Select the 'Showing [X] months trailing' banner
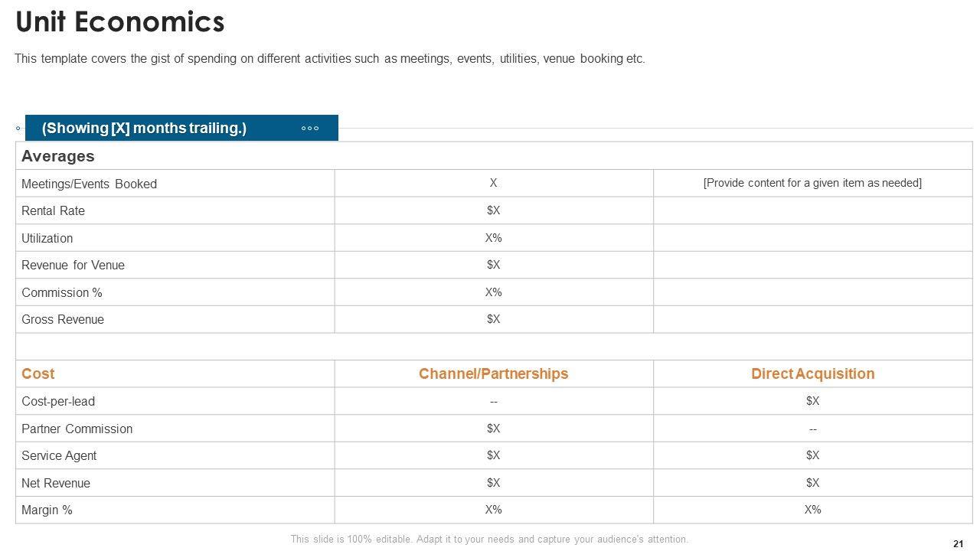Viewport: 980px width, 551px height. pyautogui.click(x=145, y=129)
